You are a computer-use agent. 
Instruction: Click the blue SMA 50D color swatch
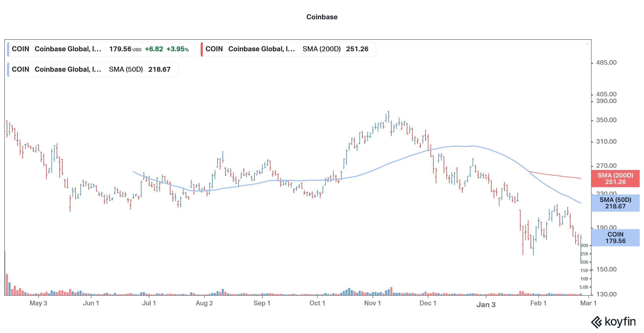pyautogui.click(x=8, y=70)
